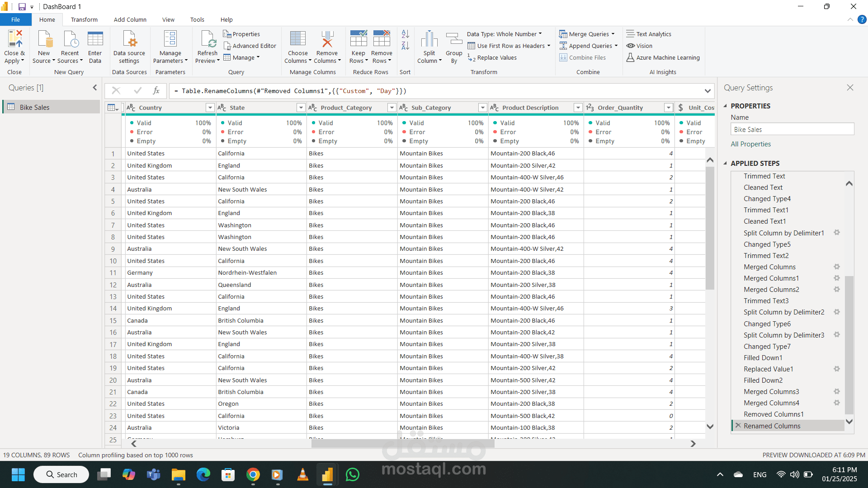Open settings gear for Replaced Value1 step
Viewport: 868px width, 488px height.
(837, 369)
